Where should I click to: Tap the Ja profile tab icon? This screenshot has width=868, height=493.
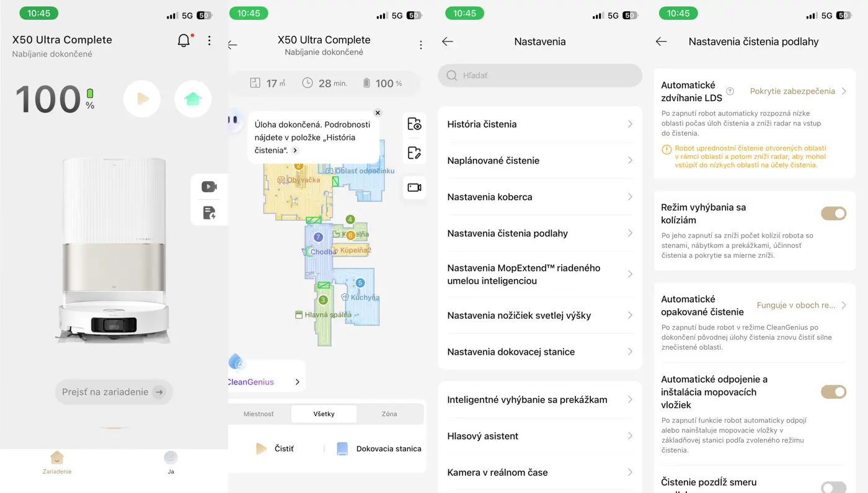170,459
